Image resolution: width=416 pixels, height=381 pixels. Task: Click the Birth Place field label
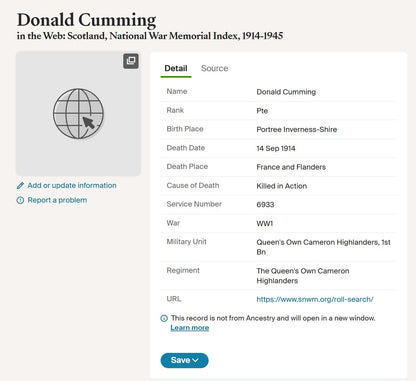185,129
